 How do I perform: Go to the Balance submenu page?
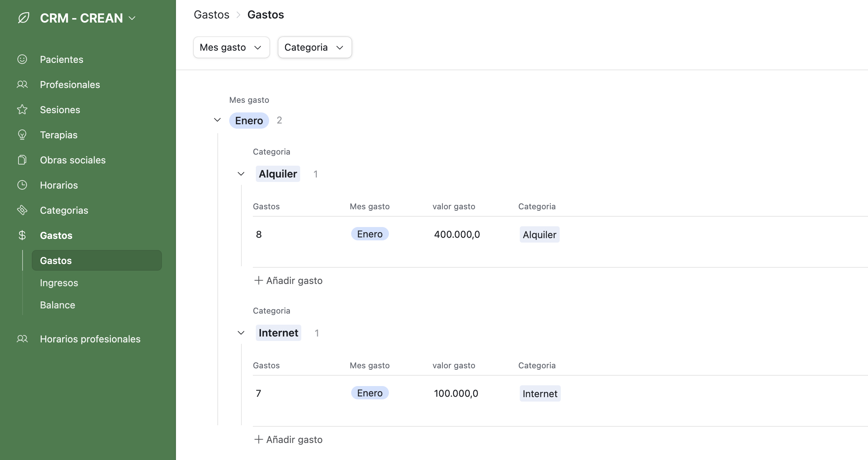click(58, 305)
